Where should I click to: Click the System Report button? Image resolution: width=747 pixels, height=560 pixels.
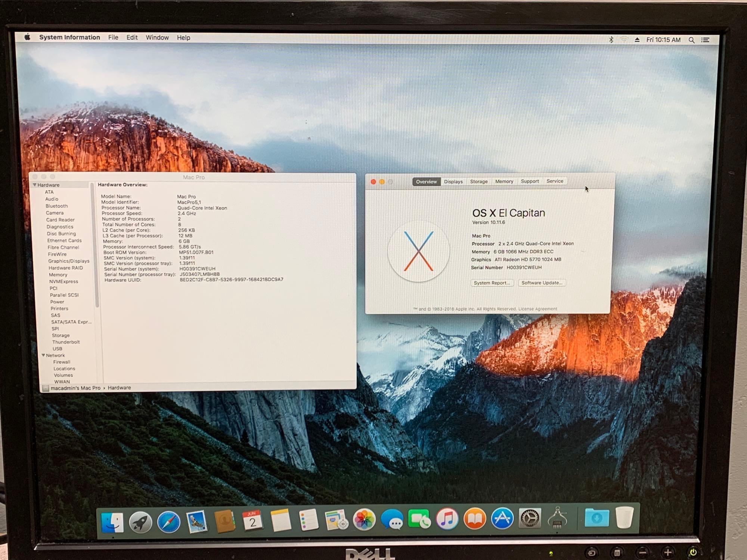[x=492, y=283]
